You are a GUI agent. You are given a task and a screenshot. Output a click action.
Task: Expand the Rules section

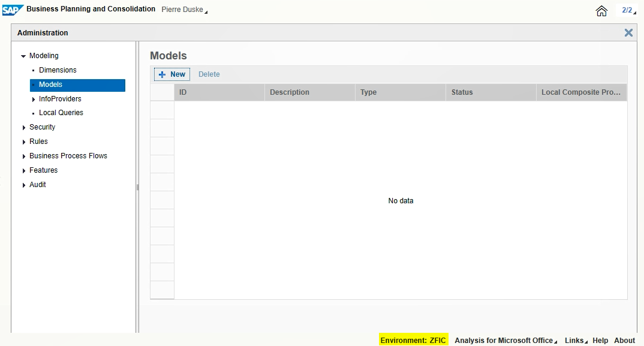pyautogui.click(x=23, y=142)
